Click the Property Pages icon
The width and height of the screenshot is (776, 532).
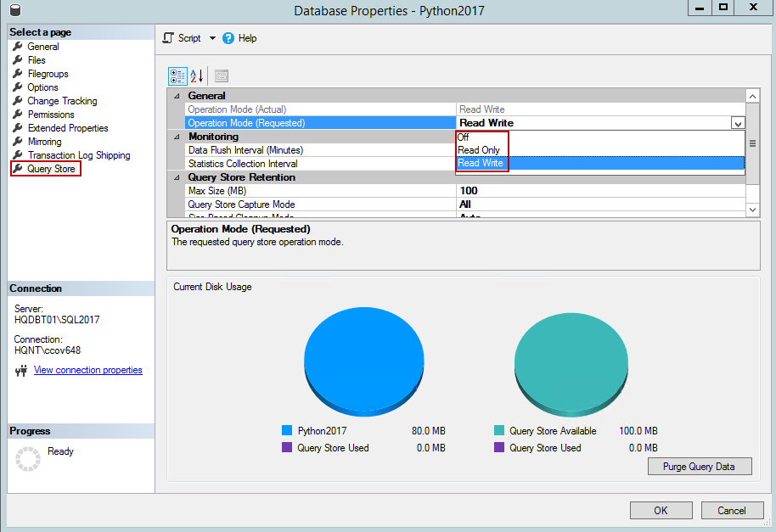pos(222,76)
